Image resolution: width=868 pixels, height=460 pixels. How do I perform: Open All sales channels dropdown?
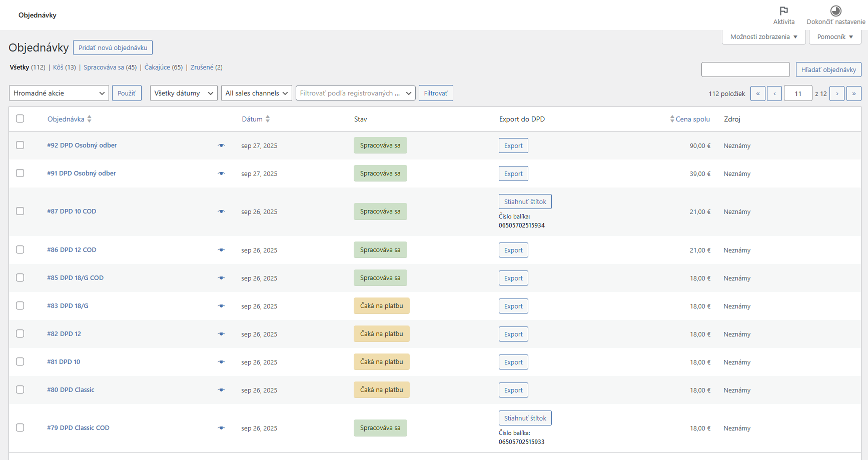(x=256, y=93)
